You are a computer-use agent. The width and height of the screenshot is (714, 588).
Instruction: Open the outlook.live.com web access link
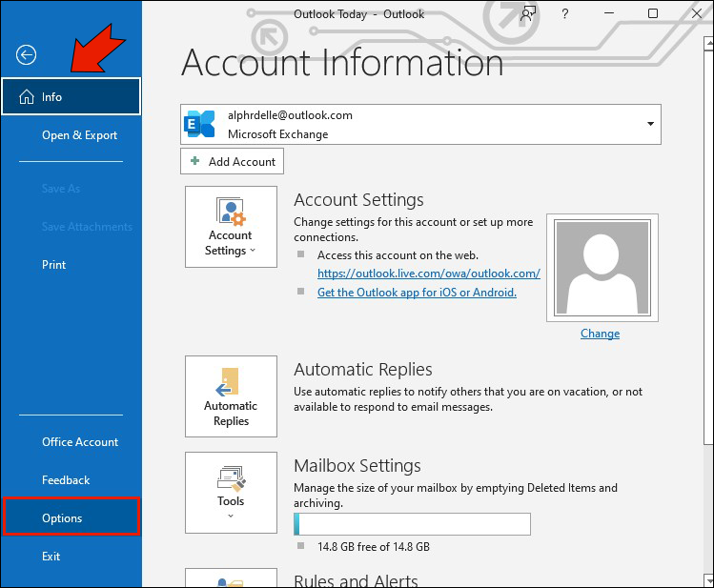428,274
